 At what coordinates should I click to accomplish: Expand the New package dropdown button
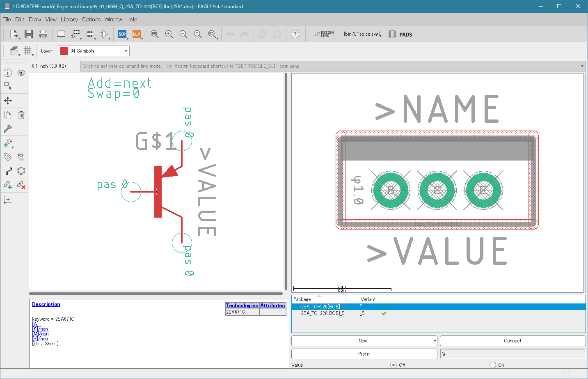pyautogui.click(x=435, y=341)
